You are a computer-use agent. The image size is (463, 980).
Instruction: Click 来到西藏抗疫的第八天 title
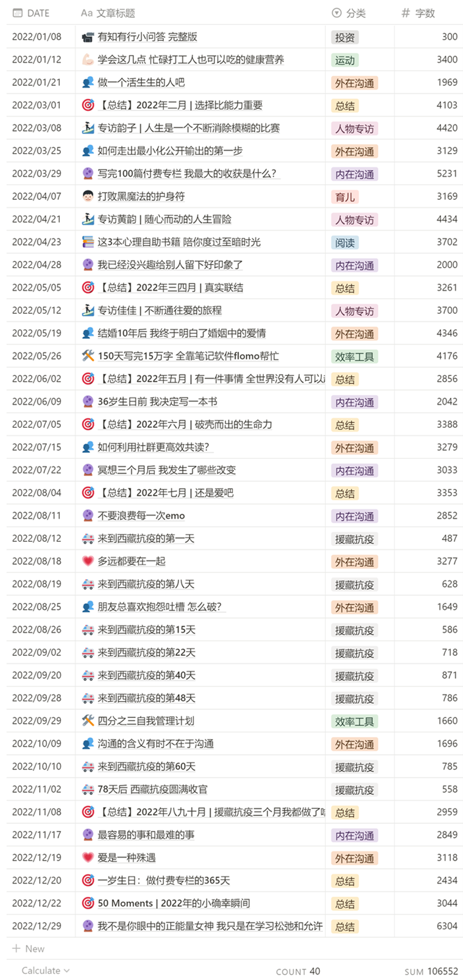pyautogui.click(x=146, y=584)
